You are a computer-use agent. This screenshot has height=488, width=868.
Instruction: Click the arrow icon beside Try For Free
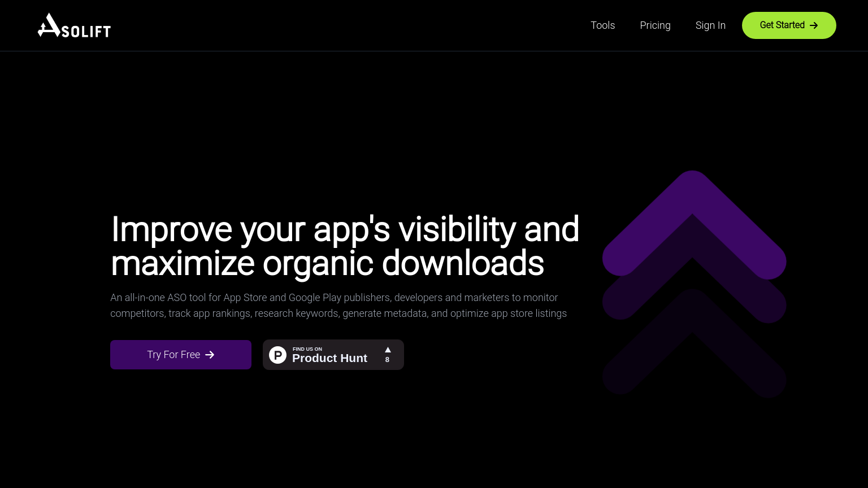click(x=210, y=355)
